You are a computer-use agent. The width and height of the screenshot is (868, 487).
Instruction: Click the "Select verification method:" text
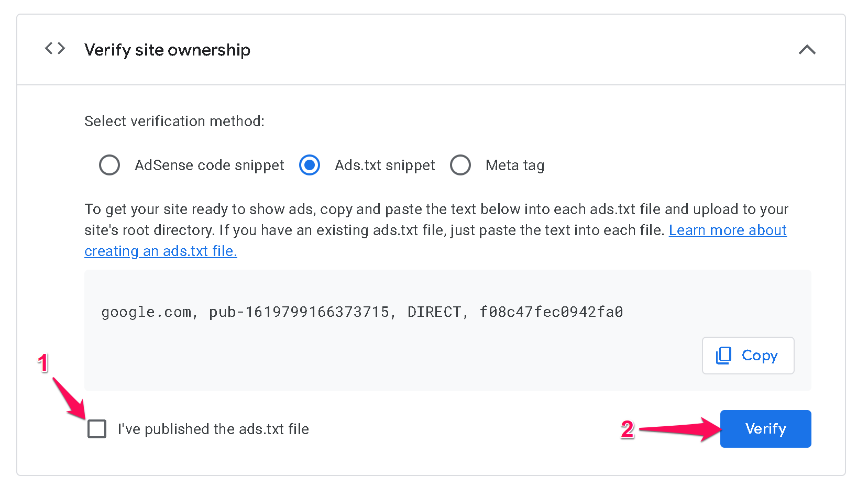pos(174,121)
